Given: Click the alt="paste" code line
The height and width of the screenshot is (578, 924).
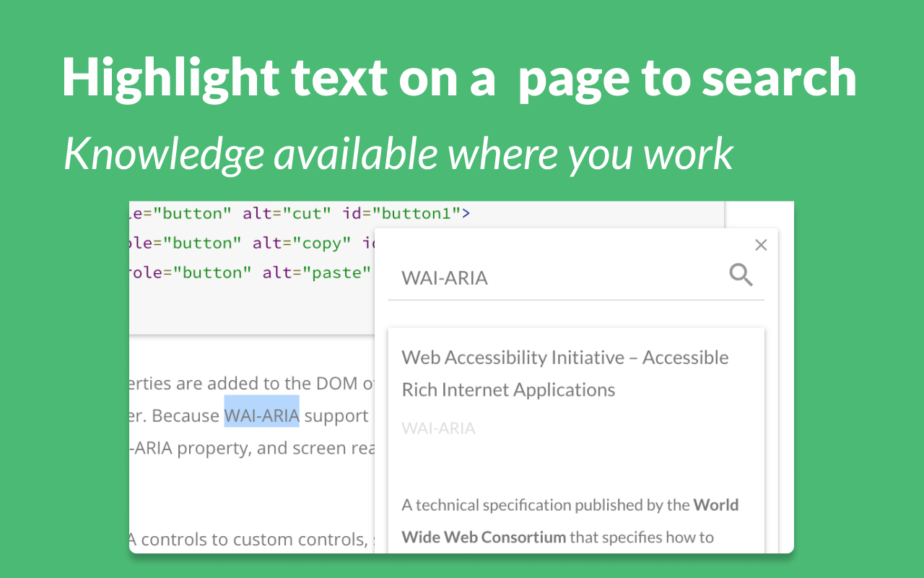Looking at the screenshot, I should click(251, 272).
